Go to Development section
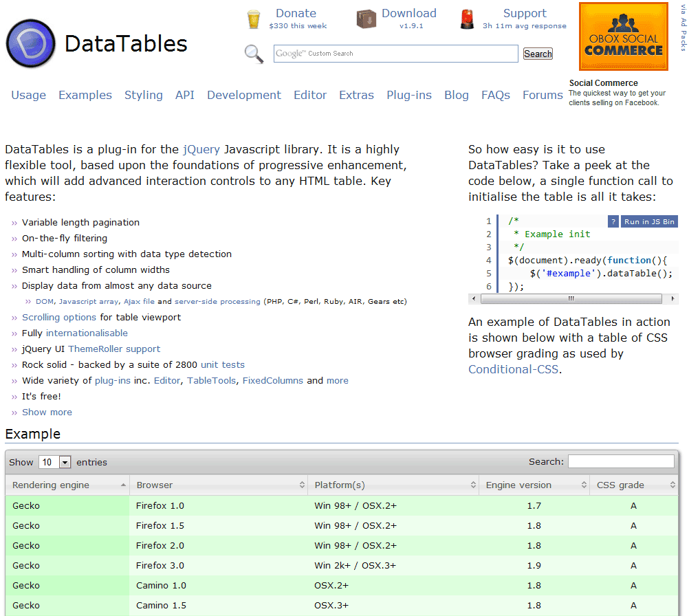 (x=244, y=96)
